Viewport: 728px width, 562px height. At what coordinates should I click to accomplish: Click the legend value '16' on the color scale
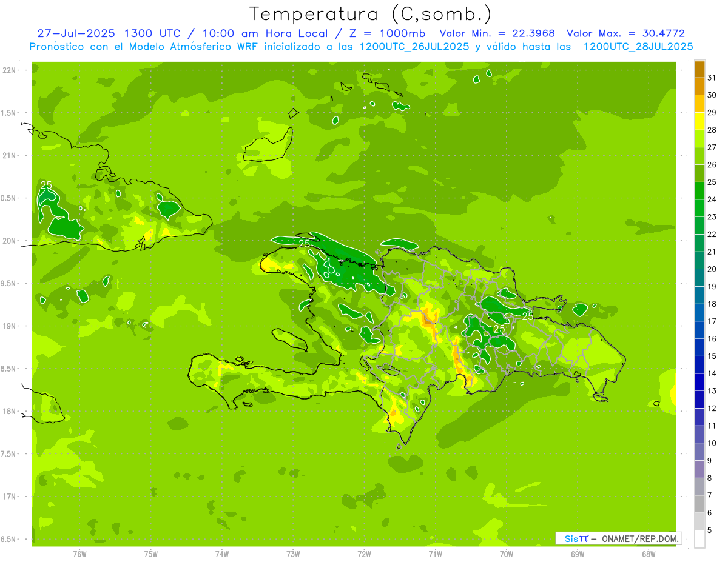(712, 339)
